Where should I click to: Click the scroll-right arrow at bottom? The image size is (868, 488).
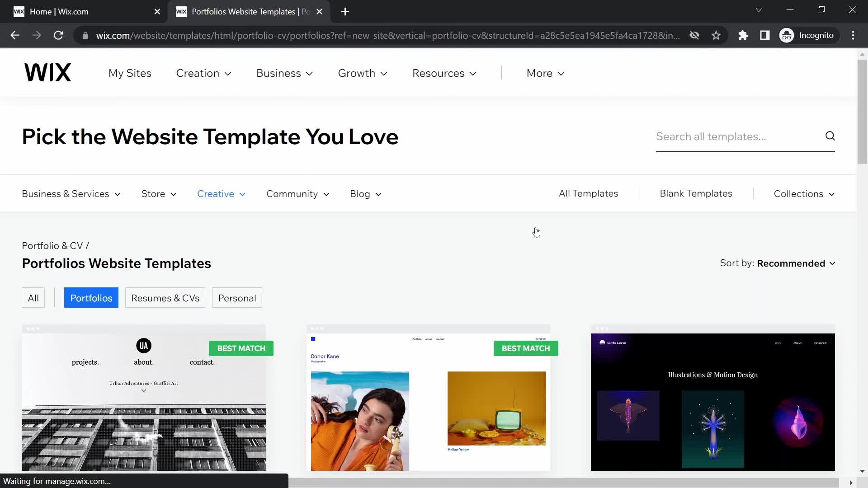851,483
